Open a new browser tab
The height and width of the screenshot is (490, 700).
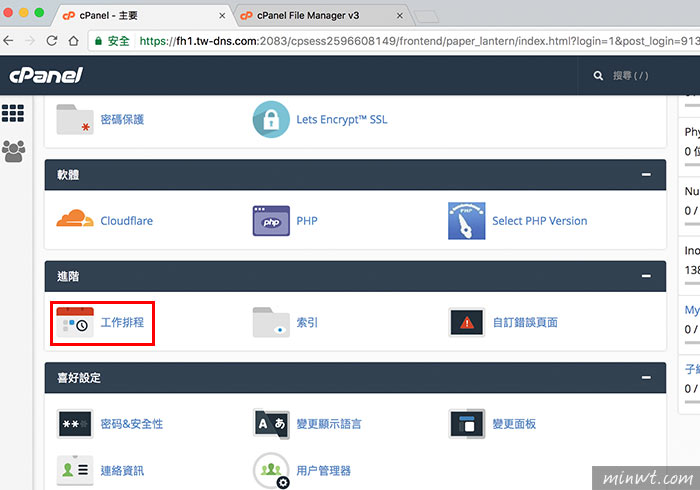click(426, 17)
